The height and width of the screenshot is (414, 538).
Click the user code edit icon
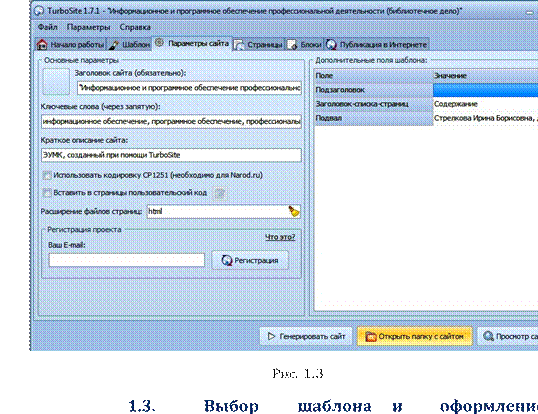(x=219, y=193)
